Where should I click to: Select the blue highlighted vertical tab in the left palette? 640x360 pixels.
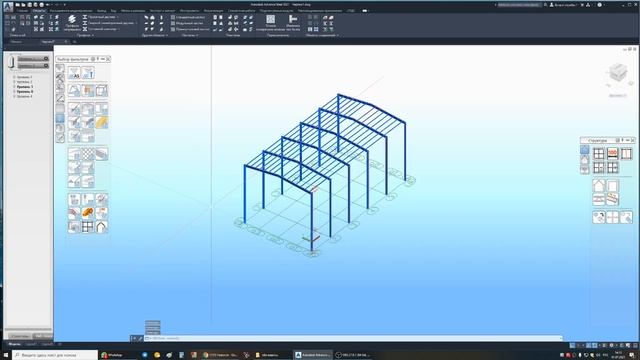[60, 118]
